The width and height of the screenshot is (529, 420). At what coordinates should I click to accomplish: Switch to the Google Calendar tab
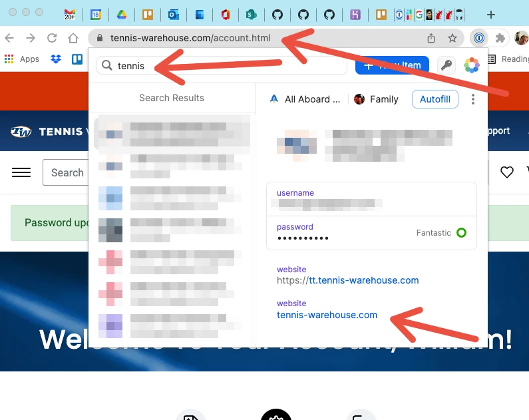96,15
